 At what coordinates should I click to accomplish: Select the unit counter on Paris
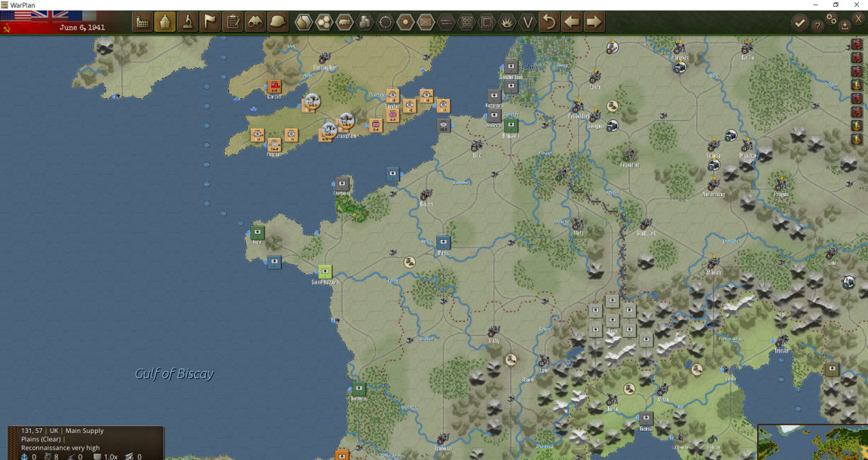pyautogui.click(x=443, y=242)
